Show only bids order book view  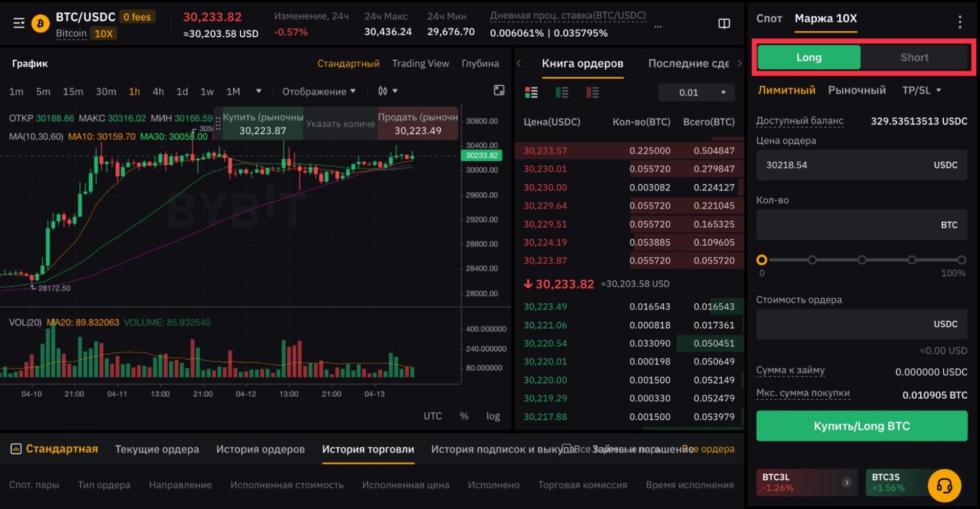click(562, 92)
